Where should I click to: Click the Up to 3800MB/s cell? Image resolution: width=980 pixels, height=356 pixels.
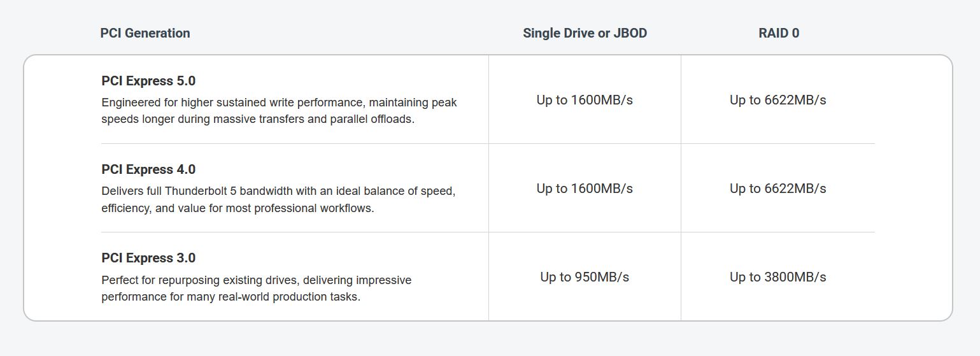pos(778,277)
